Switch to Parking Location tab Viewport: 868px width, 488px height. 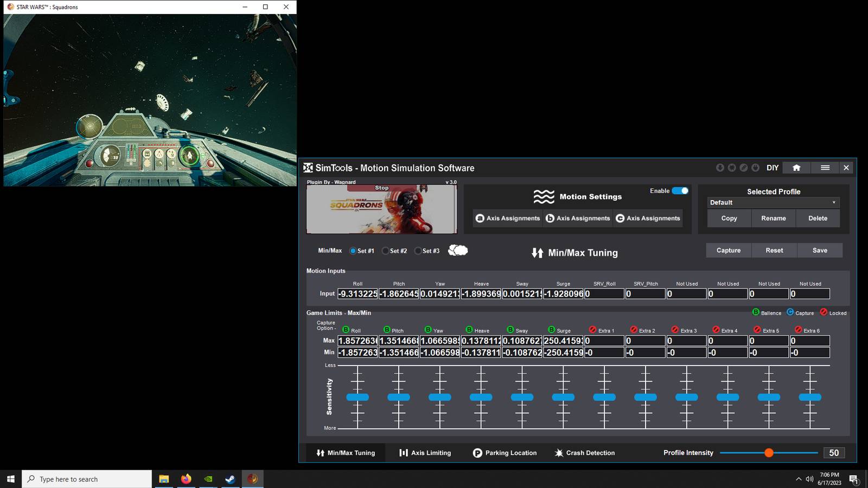pos(505,453)
